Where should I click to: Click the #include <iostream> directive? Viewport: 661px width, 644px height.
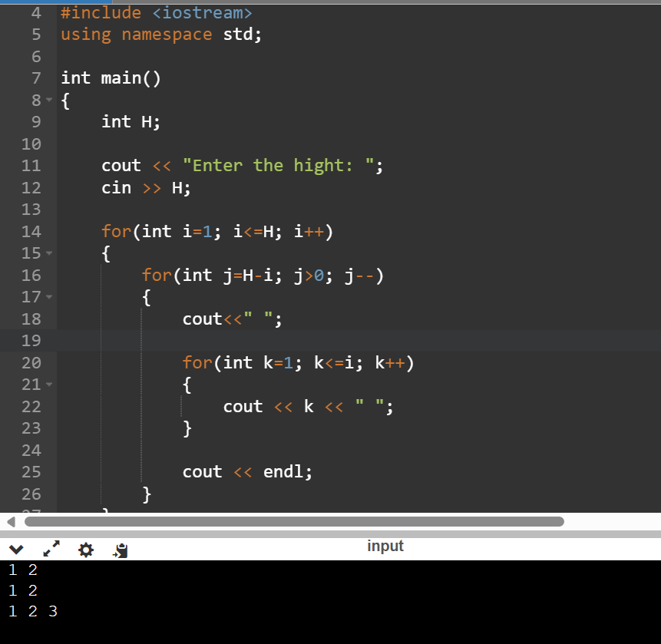(154, 12)
